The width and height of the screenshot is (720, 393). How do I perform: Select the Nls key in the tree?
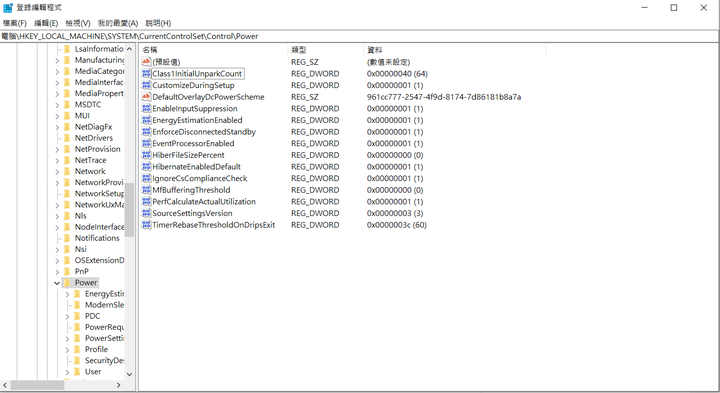[80, 216]
